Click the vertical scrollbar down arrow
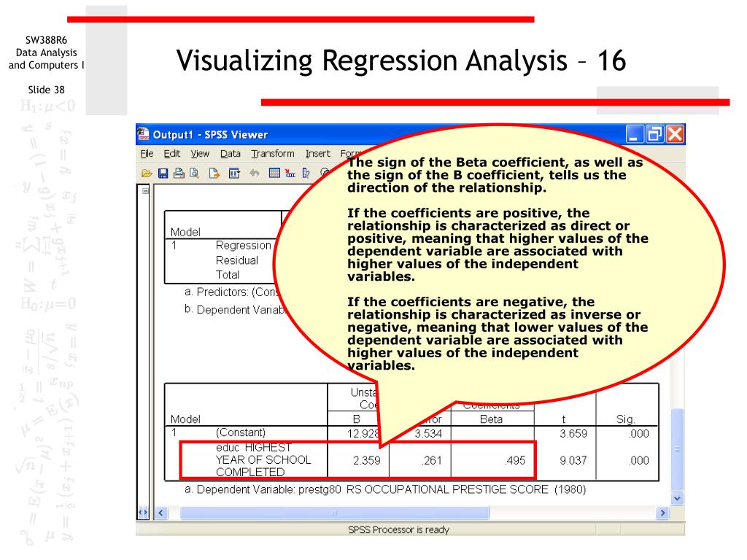747x560 pixels. 677,499
